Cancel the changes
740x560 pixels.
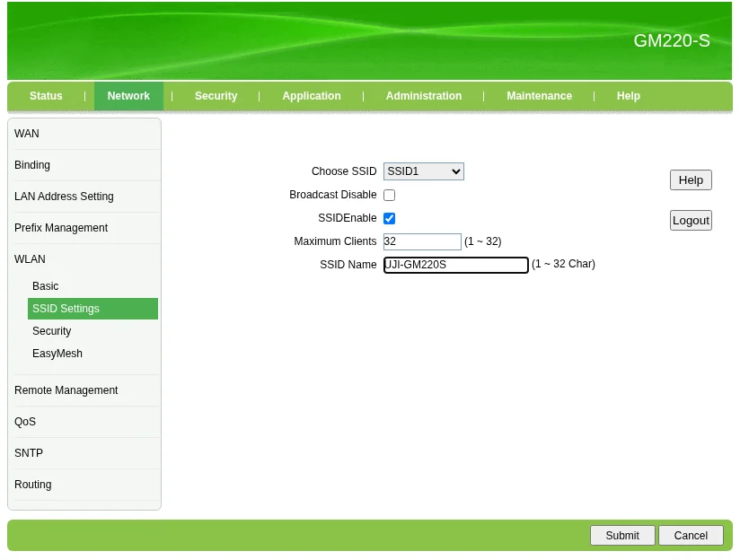(691, 536)
